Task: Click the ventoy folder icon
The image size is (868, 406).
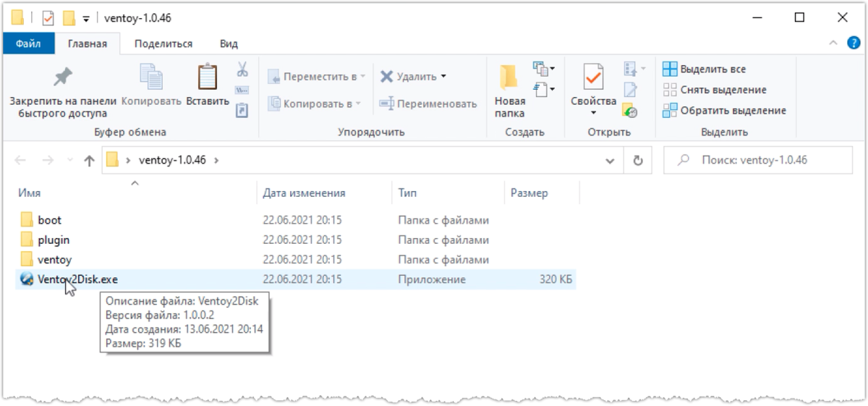Action: click(x=27, y=259)
